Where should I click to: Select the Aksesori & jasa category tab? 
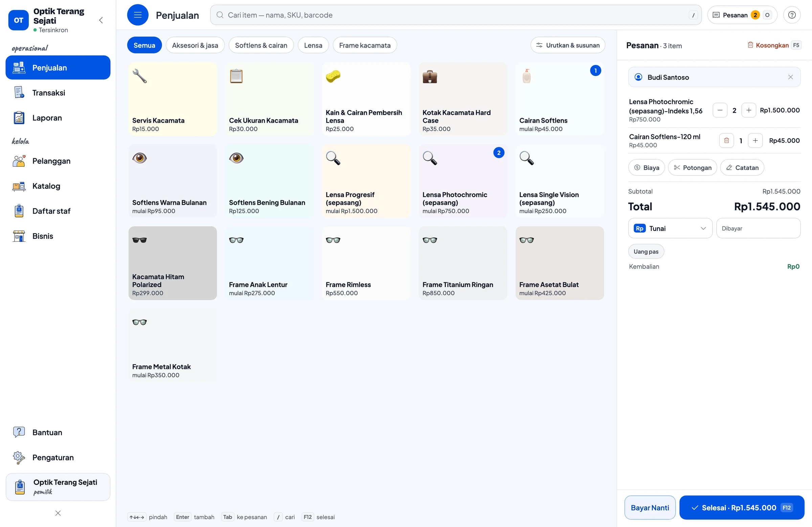point(195,45)
